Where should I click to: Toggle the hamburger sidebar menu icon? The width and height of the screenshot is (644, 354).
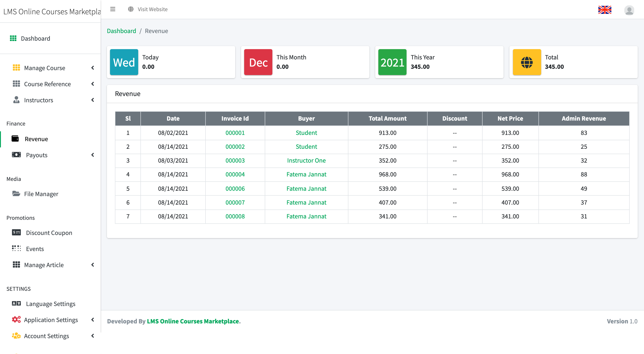tap(113, 9)
